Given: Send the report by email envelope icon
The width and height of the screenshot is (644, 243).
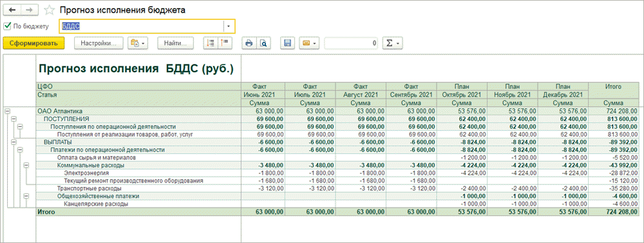Looking at the screenshot, I should pos(308,43).
